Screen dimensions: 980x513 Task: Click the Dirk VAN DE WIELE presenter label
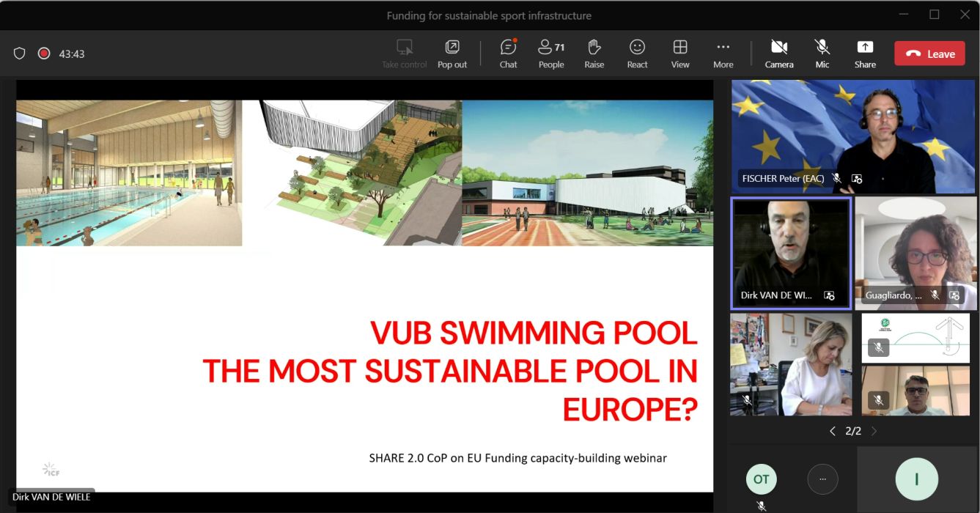[51, 497]
